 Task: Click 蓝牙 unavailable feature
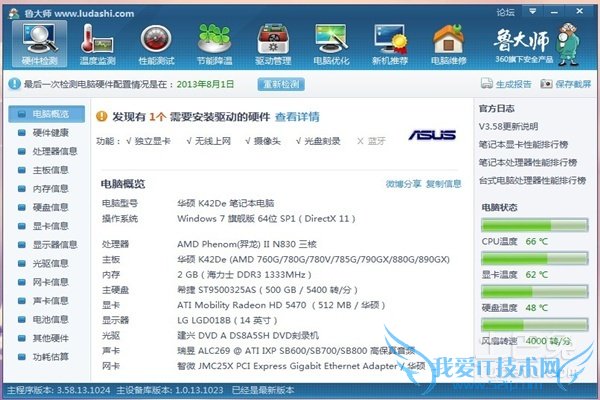[371, 141]
